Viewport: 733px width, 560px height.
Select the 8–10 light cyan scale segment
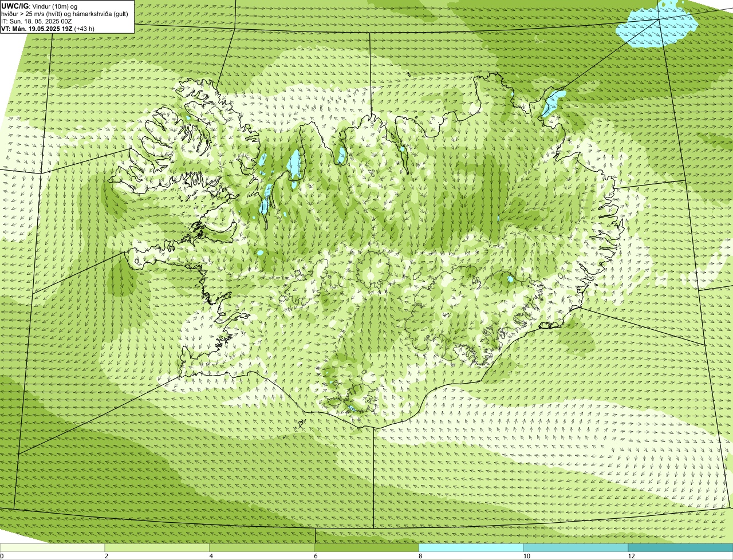tap(471, 547)
